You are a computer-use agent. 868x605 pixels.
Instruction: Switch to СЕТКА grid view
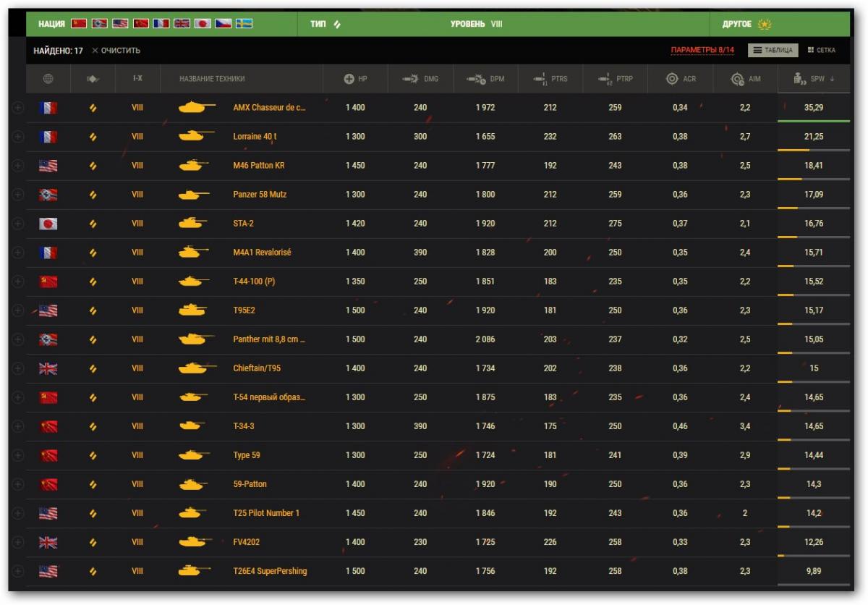pos(822,50)
